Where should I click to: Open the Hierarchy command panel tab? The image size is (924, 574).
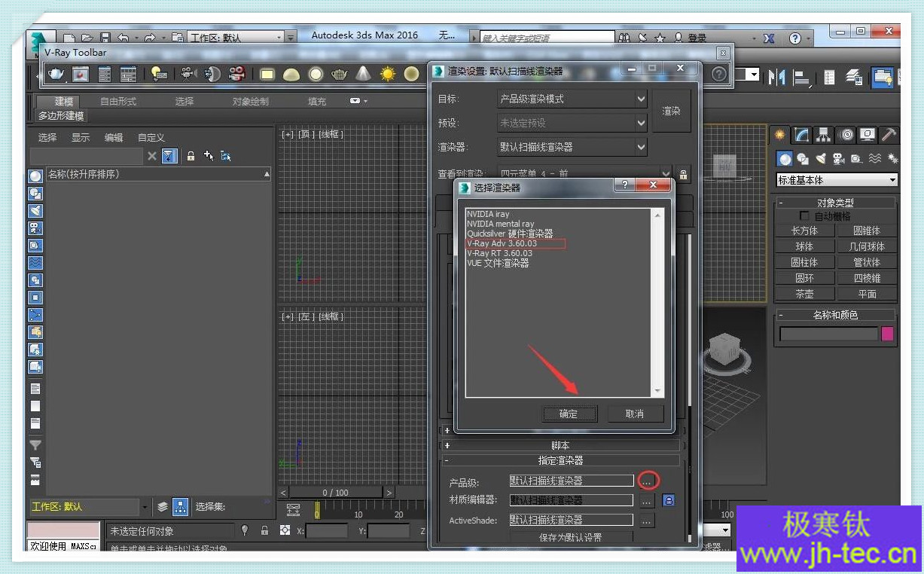click(x=824, y=135)
